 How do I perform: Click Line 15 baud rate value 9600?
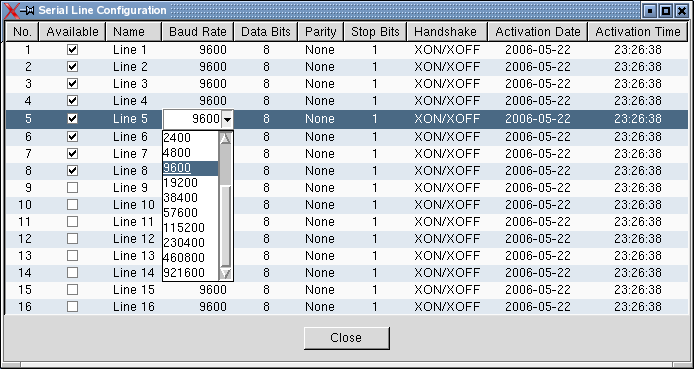point(213,289)
